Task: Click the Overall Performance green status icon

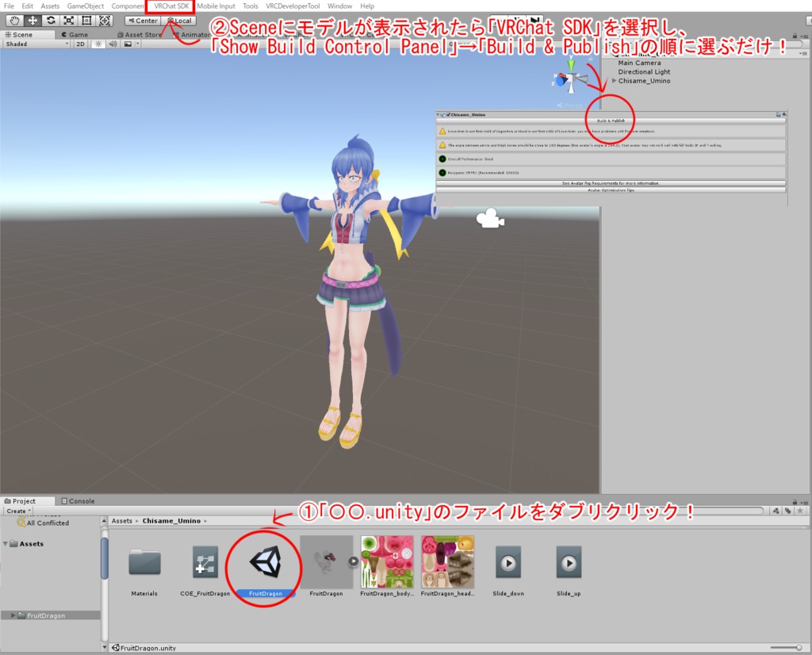Action: [442, 159]
